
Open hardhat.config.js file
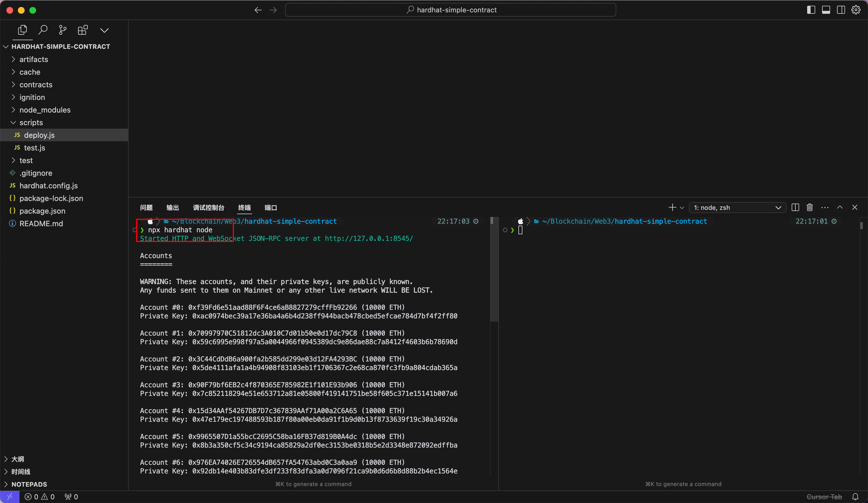pyautogui.click(x=64, y=186)
